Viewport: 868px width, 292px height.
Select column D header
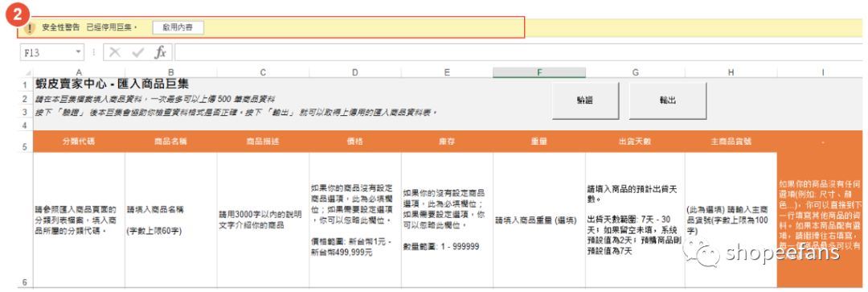[355, 72]
